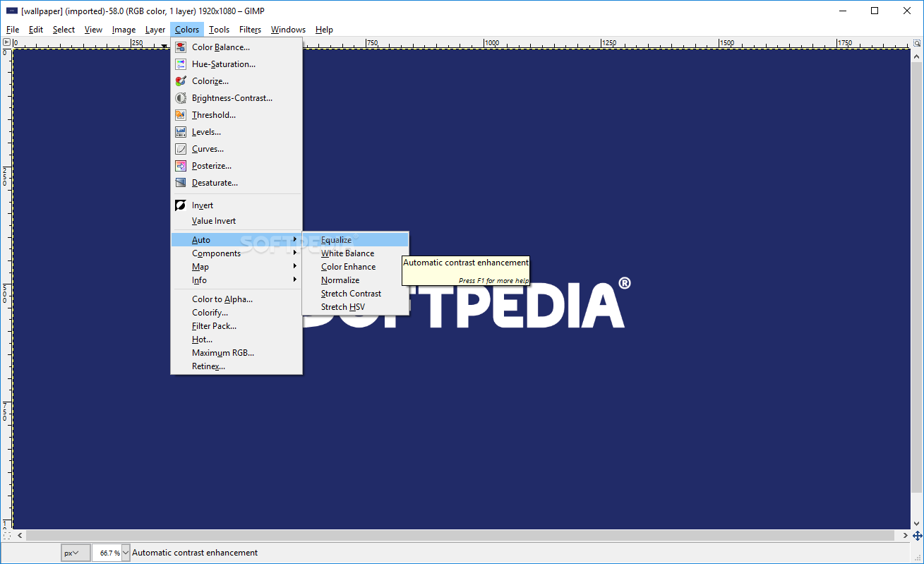Select Maximum RGB entry

tap(236, 353)
